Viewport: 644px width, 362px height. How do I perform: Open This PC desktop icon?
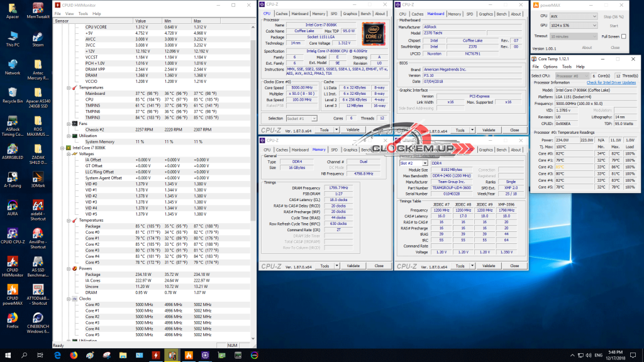point(13,39)
